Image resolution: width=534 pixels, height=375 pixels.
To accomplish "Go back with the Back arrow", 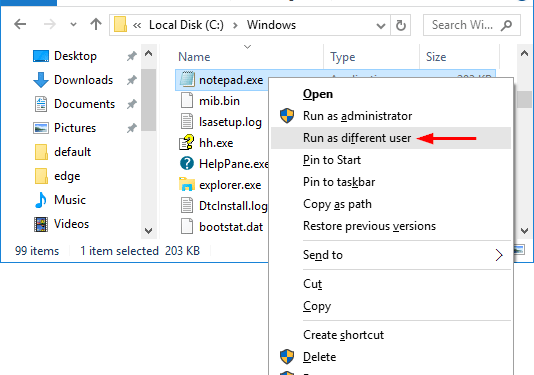I will [20, 24].
